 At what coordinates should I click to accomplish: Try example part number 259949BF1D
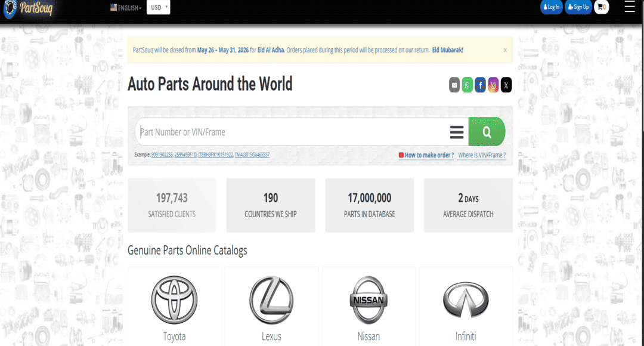pyautogui.click(x=185, y=155)
